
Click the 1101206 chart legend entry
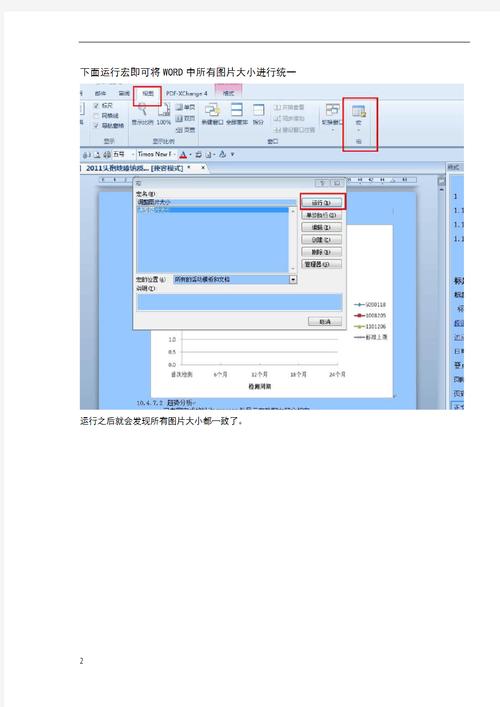pos(371,326)
